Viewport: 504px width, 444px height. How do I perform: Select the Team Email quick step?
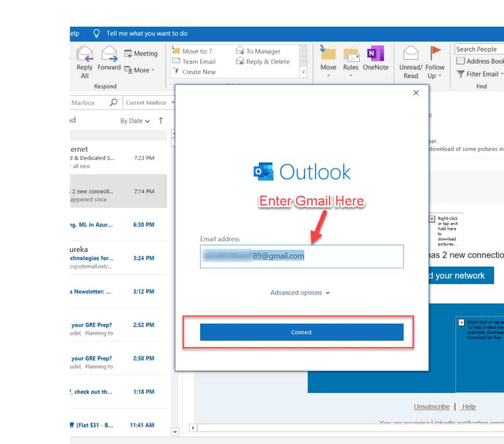pos(194,61)
